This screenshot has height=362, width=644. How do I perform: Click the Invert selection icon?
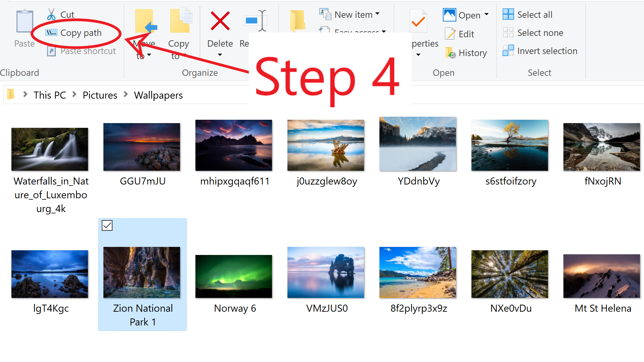508,51
